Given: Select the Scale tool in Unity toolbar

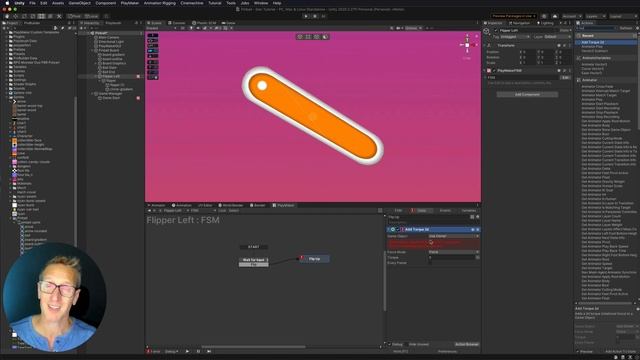Looking at the screenshot, I should [x=33, y=16].
